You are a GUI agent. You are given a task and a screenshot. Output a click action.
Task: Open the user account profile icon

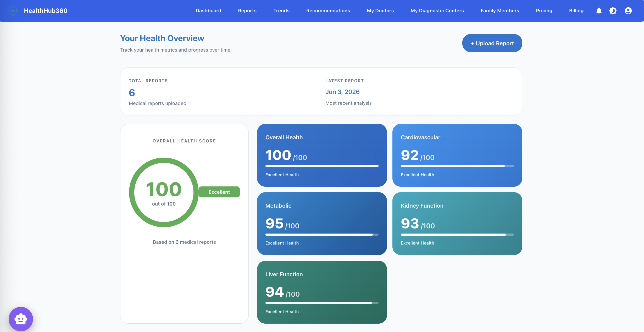coord(628,11)
